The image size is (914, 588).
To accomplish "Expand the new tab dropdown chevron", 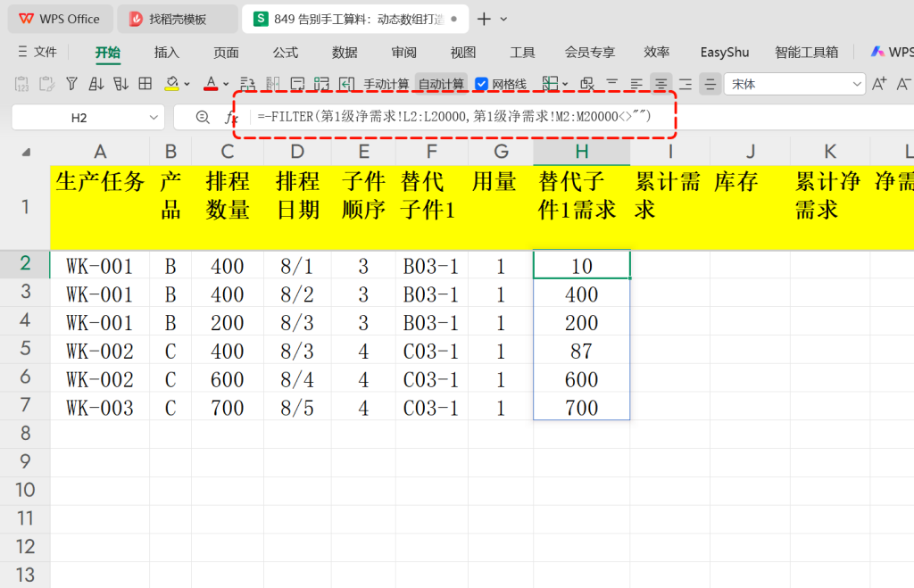I will pos(503,20).
